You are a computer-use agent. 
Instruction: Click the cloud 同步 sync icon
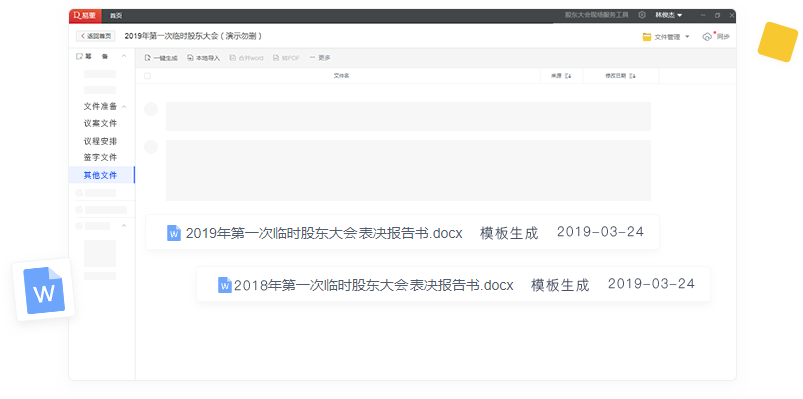707,37
